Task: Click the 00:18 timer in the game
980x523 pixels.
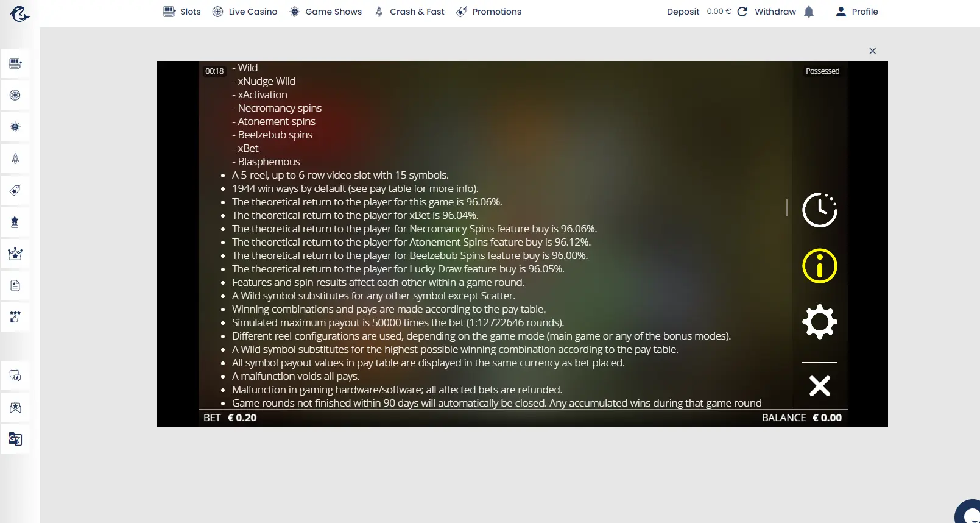Action: click(x=214, y=71)
